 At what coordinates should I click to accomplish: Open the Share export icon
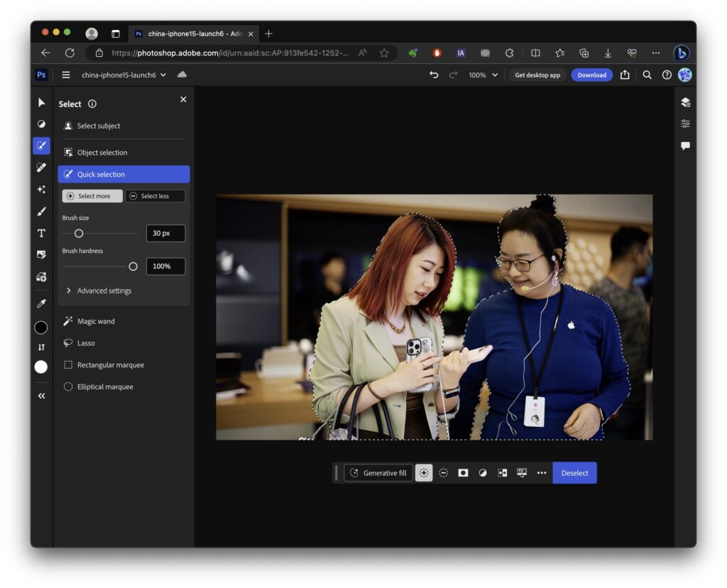[625, 75]
